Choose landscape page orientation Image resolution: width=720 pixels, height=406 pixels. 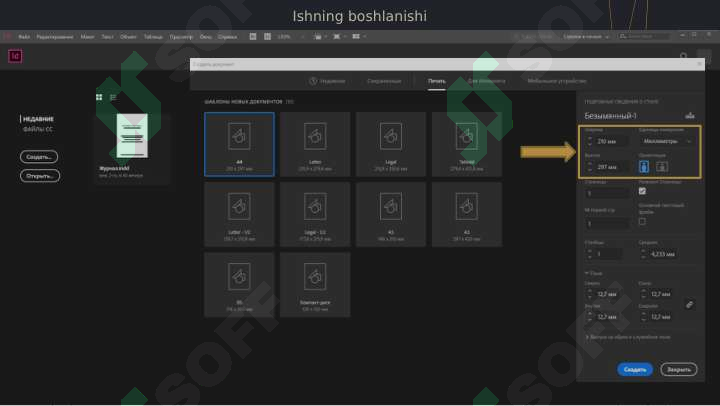pos(662,167)
